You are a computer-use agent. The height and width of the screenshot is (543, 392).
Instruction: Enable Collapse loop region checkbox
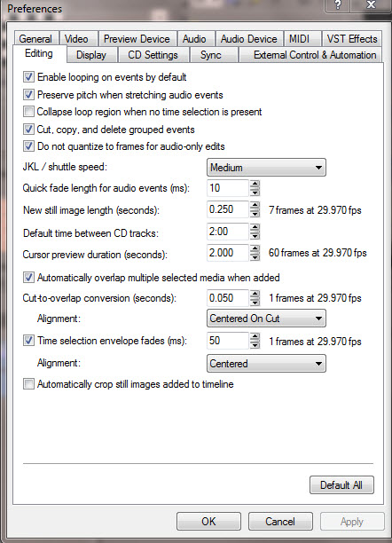click(28, 112)
